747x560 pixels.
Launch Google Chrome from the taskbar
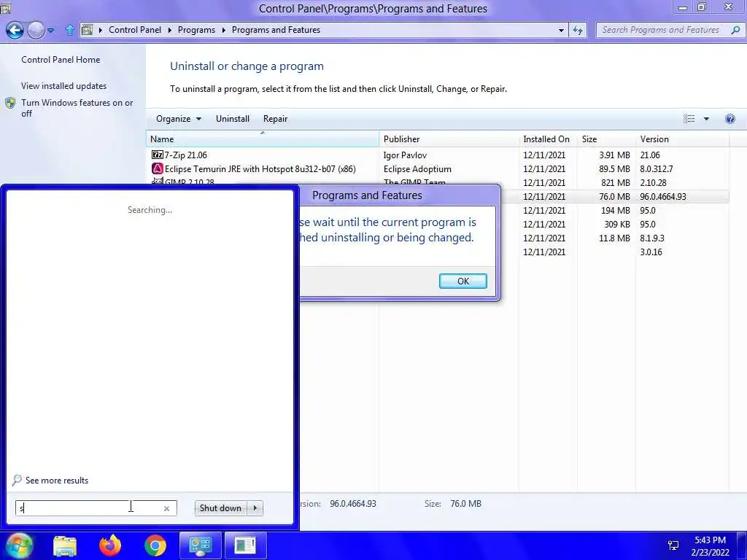coord(155,545)
